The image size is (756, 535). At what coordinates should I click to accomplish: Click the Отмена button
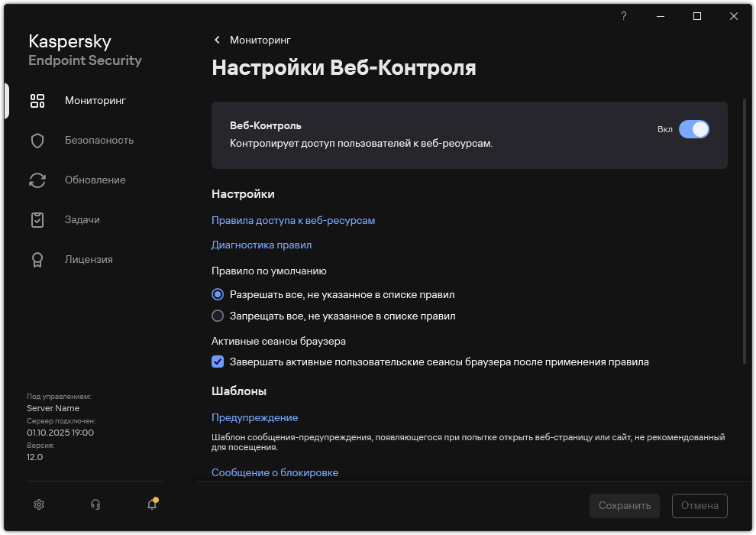coord(699,505)
